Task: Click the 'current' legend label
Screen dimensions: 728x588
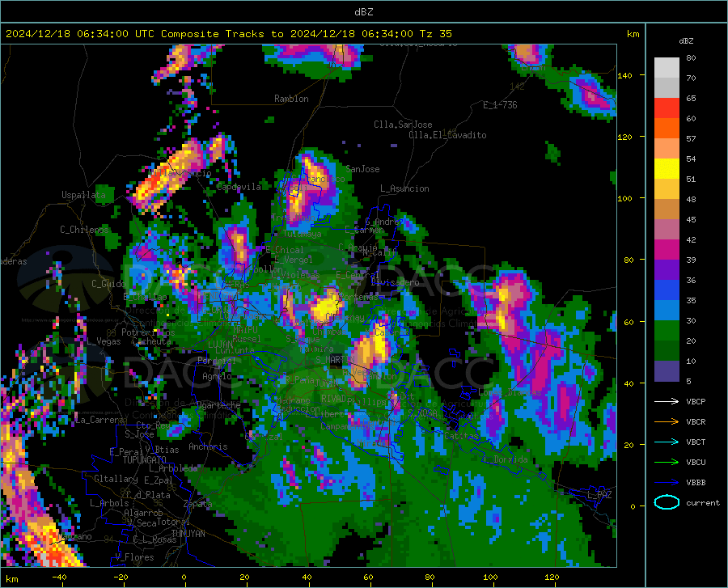Action: (x=703, y=502)
